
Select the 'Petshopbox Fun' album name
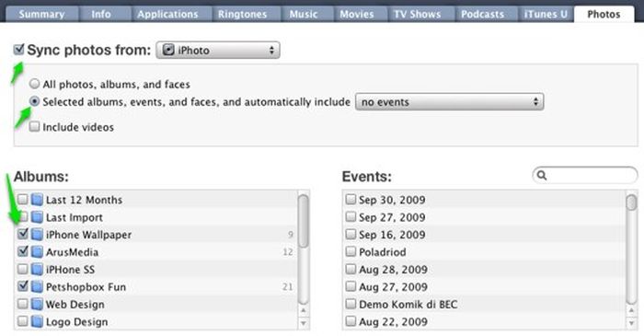(86, 287)
